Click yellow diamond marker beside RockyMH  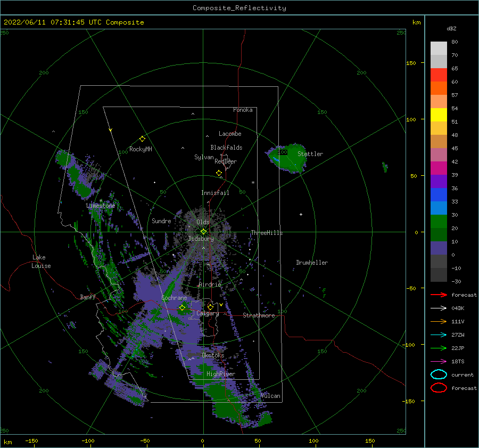[x=142, y=139]
